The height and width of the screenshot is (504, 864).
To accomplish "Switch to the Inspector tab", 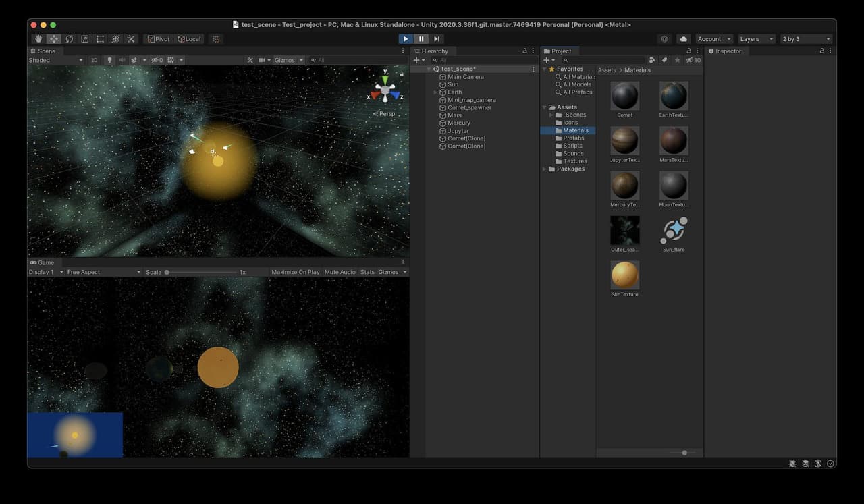I will tap(725, 51).
